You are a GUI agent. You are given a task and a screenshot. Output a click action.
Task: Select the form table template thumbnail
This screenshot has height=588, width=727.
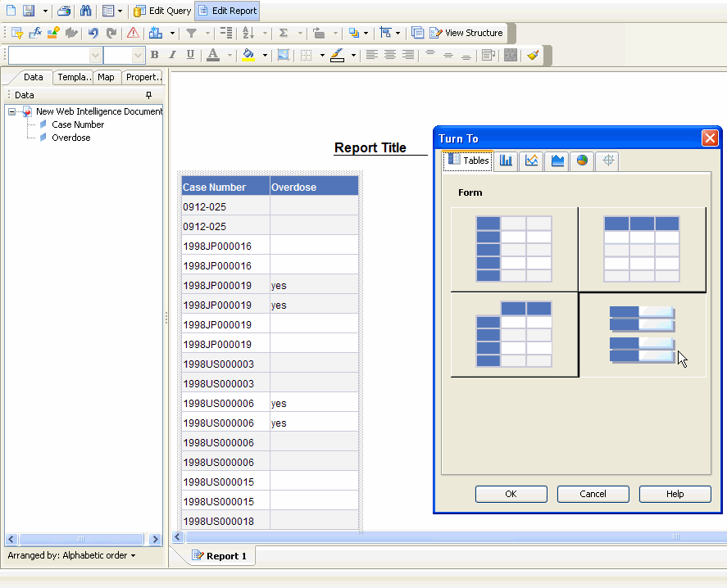[x=642, y=335]
